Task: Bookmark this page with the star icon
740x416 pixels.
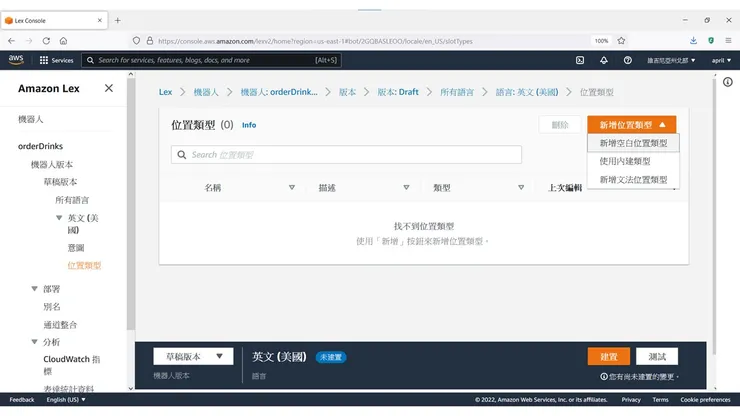Action: (x=621, y=41)
